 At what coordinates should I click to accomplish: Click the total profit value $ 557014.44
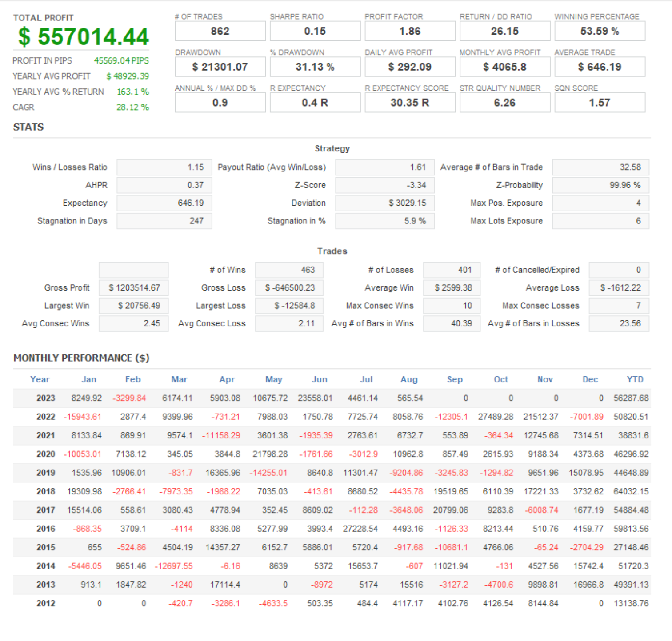pos(83,37)
